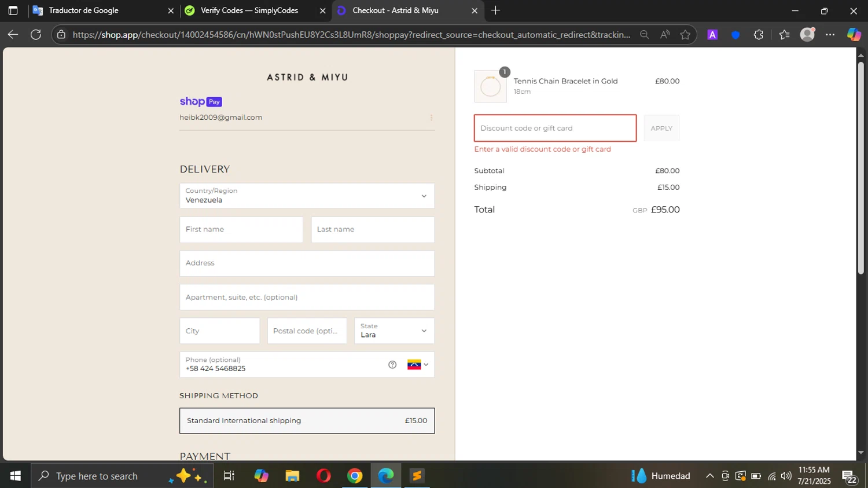The width and height of the screenshot is (868, 488).
Task: Open the notification center
Action: pos(849,476)
